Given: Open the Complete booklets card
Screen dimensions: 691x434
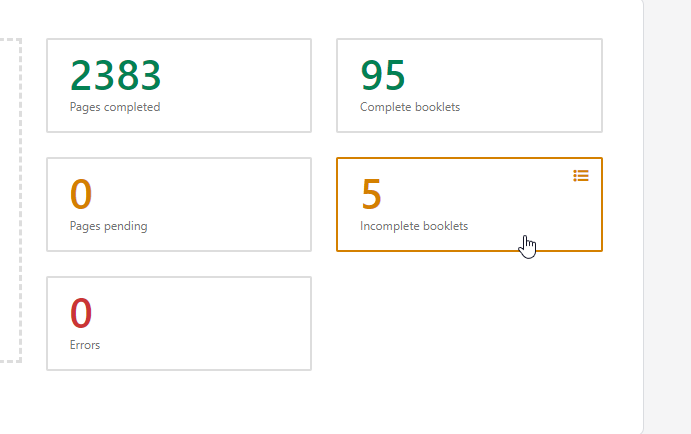Looking at the screenshot, I should pos(469,85).
